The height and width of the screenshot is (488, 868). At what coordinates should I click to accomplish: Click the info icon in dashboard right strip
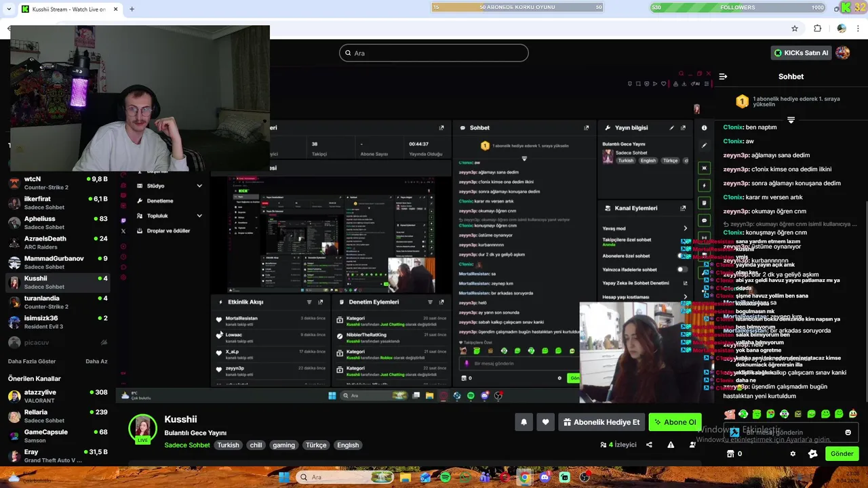coord(704,127)
